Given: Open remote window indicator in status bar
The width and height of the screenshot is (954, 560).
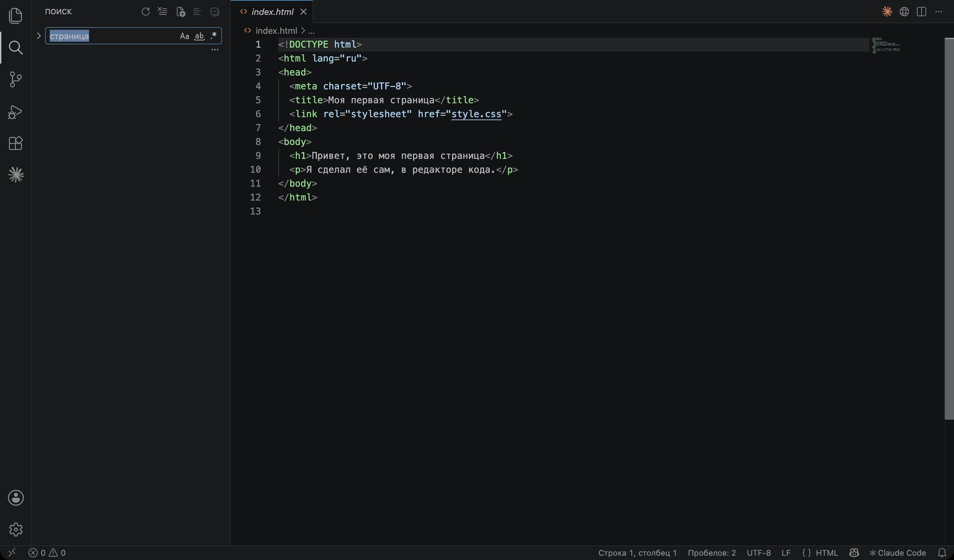Looking at the screenshot, I should pos(12,553).
